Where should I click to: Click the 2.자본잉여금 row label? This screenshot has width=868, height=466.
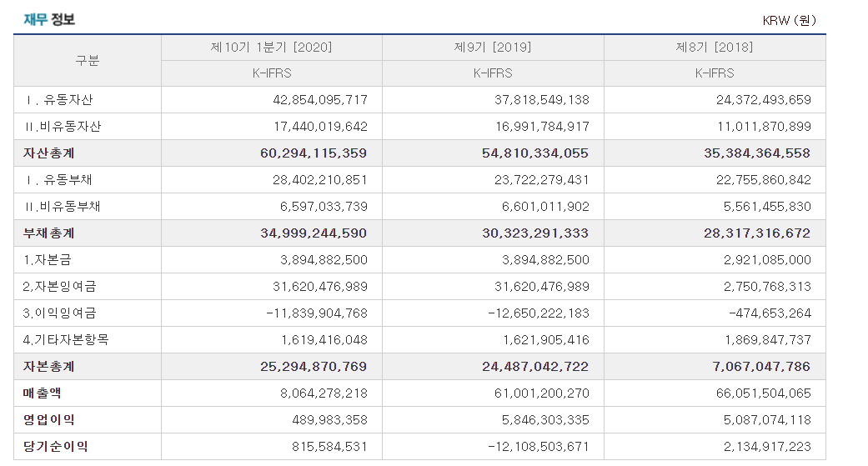[x=59, y=287]
